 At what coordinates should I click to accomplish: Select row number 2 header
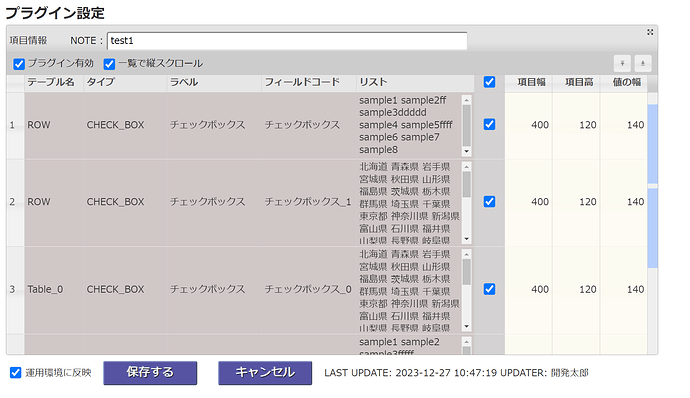15,203
